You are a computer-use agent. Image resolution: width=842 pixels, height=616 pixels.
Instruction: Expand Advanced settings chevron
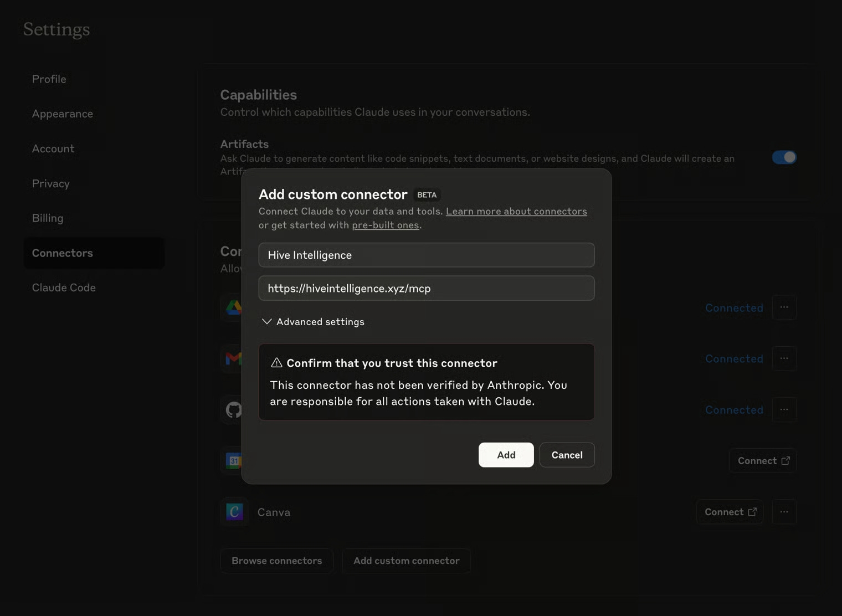(266, 322)
